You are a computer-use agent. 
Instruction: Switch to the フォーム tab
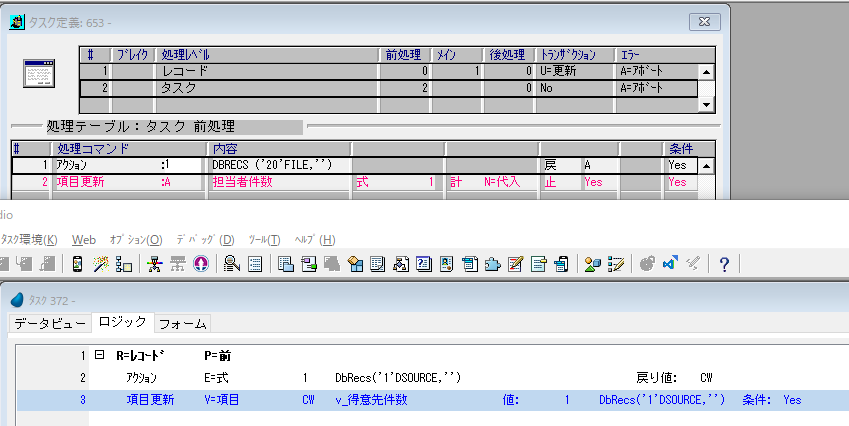pos(183,322)
